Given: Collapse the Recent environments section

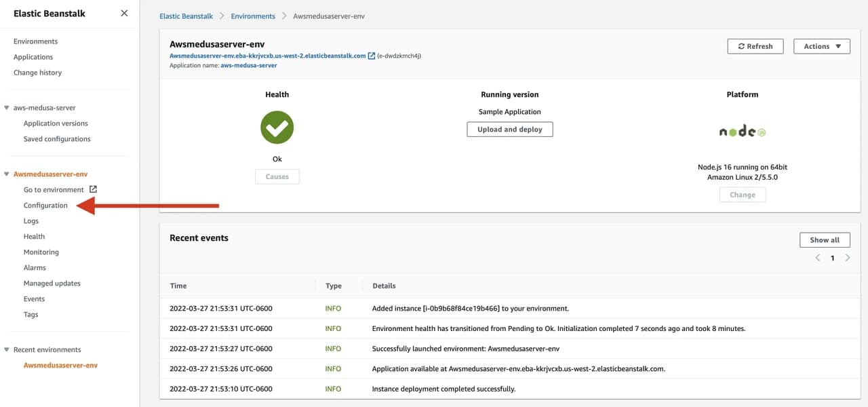Looking at the screenshot, I should [7, 350].
